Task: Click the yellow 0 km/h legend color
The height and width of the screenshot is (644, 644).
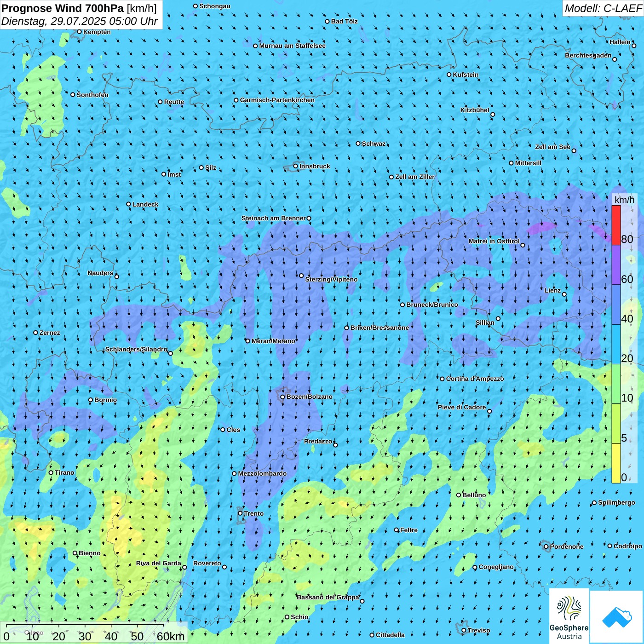Action: point(616,463)
